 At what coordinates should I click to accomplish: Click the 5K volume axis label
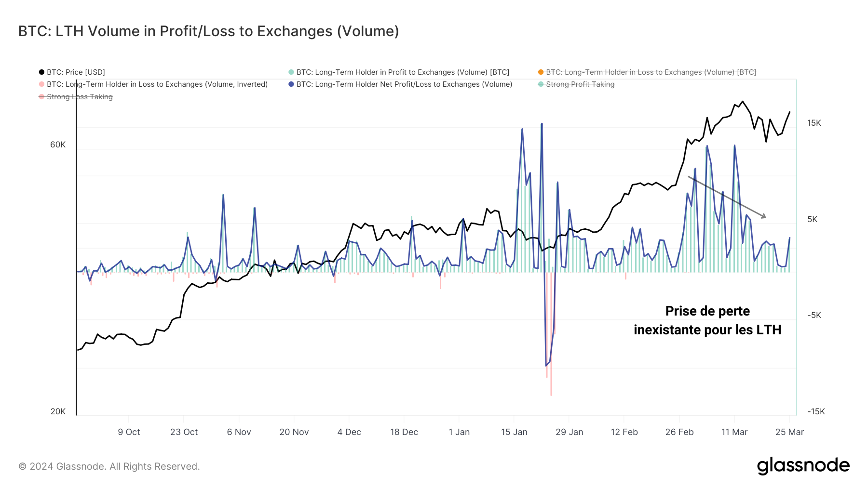(x=813, y=219)
